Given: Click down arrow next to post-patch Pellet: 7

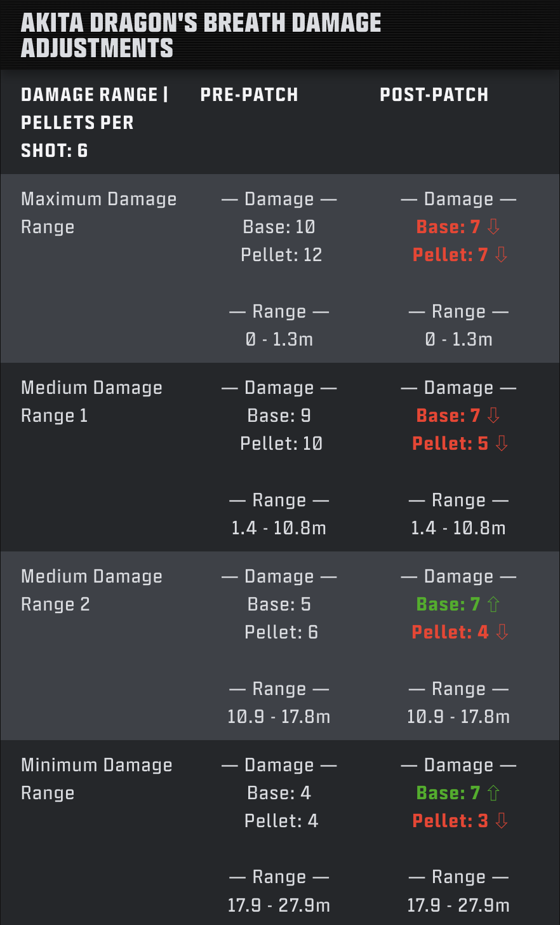Looking at the screenshot, I should pyautogui.click(x=502, y=255).
